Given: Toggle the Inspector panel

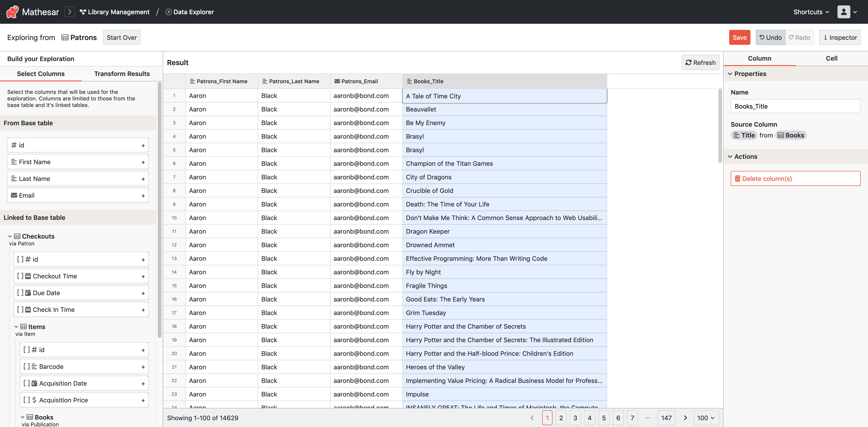Looking at the screenshot, I should tap(840, 37).
